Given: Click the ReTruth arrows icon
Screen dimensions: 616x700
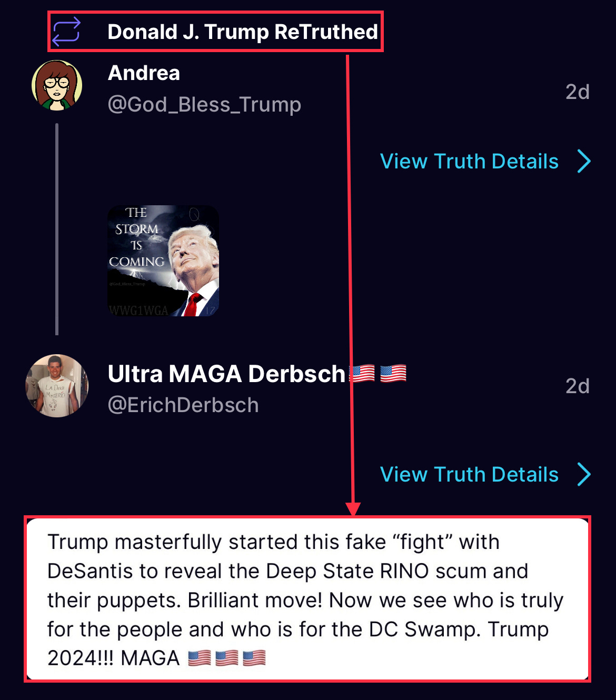Looking at the screenshot, I should 66,32.
